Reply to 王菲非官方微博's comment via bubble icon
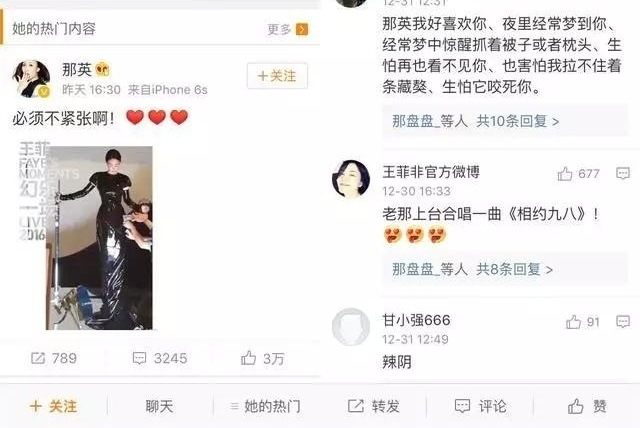Image resolution: width=640 pixels, height=428 pixels. coord(622,173)
